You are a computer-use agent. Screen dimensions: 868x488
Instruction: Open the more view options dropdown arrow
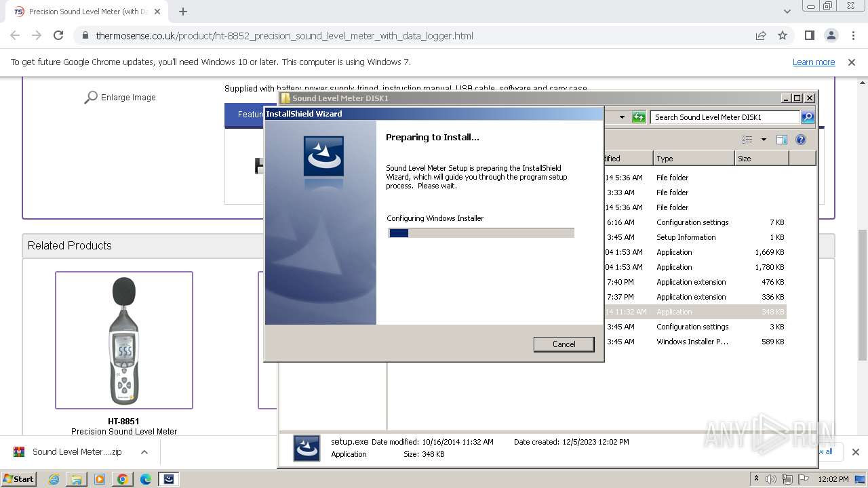coord(764,140)
